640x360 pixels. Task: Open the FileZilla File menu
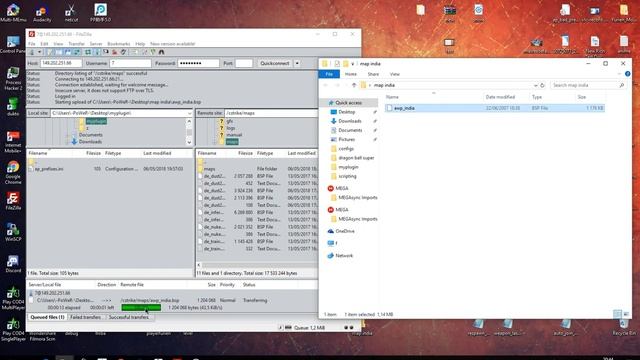point(31,44)
